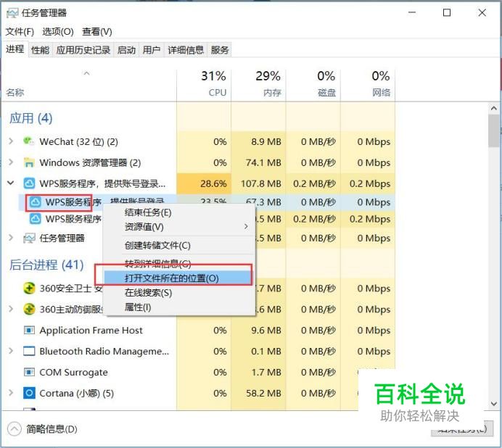This screenshot has height=448, width=502.
Task: Switch to the 应用历史记录 tab
Action: tap(83, 50)
